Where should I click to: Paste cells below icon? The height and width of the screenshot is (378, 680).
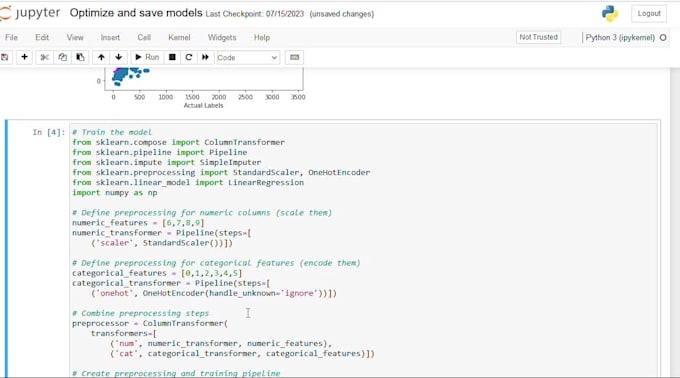tap(80, 57)
